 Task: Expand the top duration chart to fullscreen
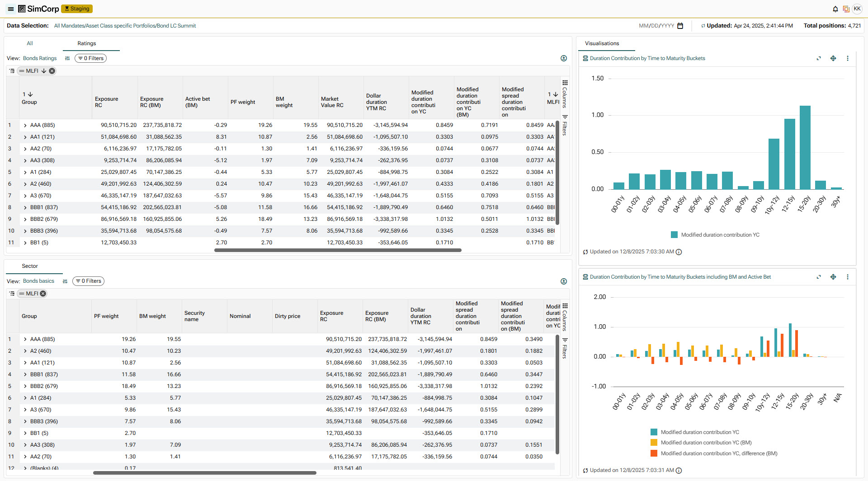(818, 58)
